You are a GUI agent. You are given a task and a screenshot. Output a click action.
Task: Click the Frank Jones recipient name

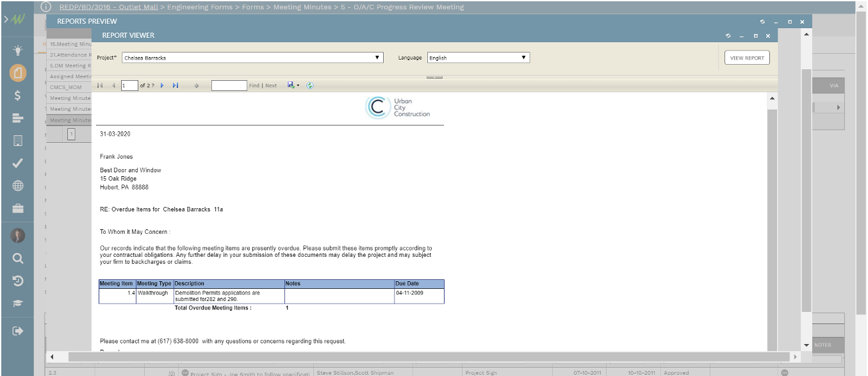(117, 156)
